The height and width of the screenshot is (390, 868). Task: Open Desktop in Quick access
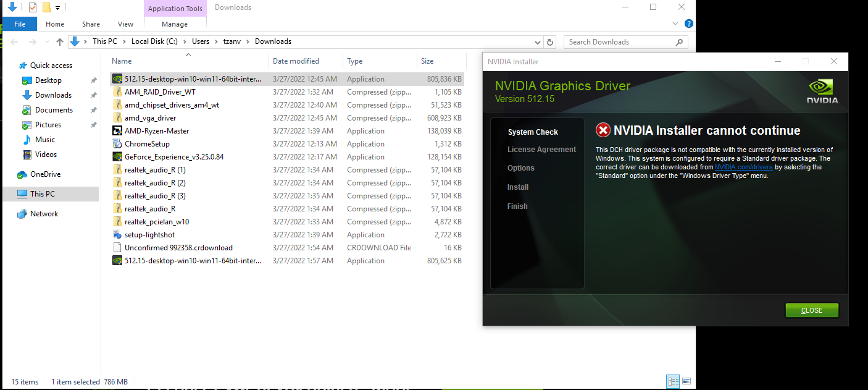click(48, 80)
